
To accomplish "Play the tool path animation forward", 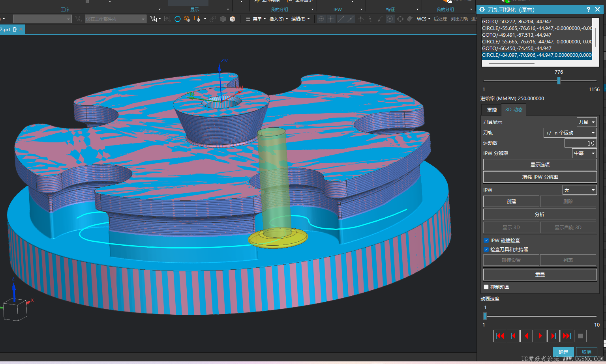I will 540,336.
